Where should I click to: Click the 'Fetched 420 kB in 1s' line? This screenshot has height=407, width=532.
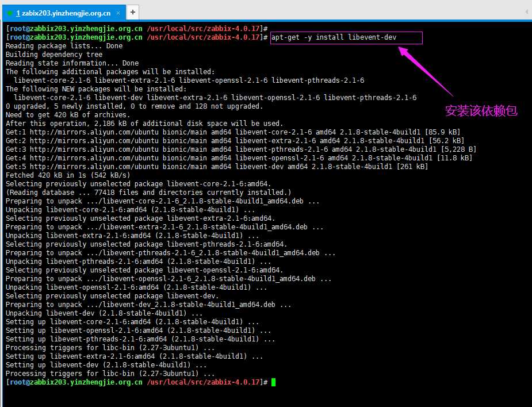click(68, 175)
